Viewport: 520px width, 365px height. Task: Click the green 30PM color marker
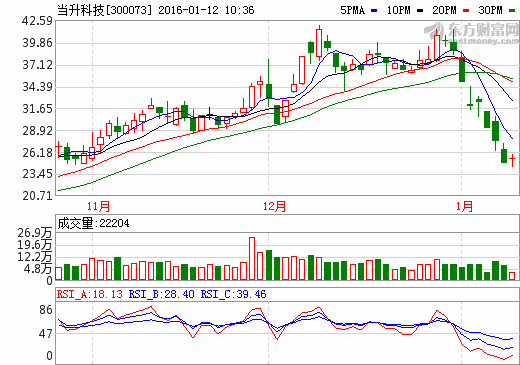tap(512, 11)
